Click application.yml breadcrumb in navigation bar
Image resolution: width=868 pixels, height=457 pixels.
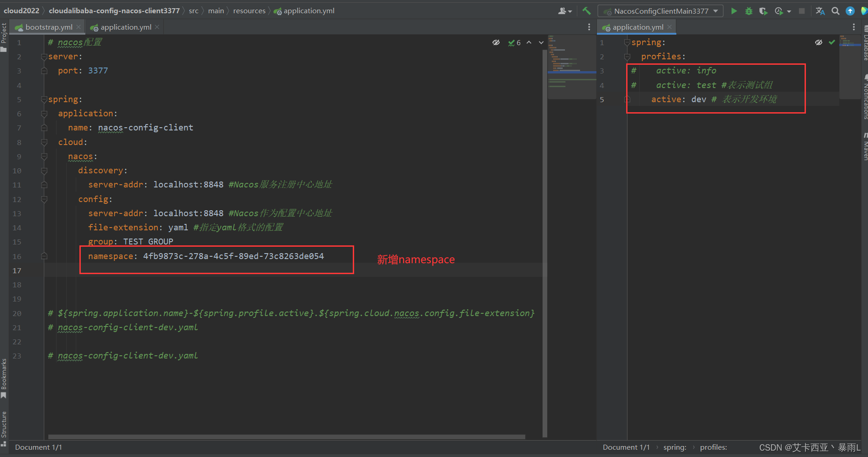[x=304, y=10]
